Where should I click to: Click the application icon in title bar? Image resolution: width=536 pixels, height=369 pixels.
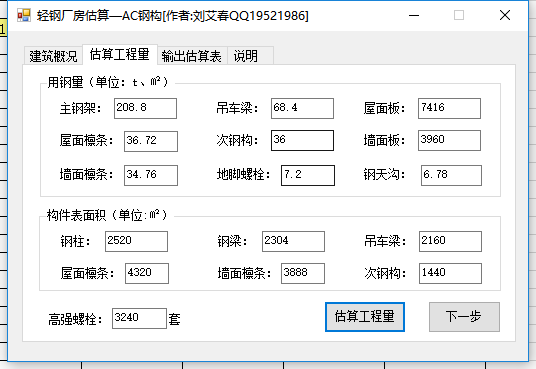click(24, 15)
